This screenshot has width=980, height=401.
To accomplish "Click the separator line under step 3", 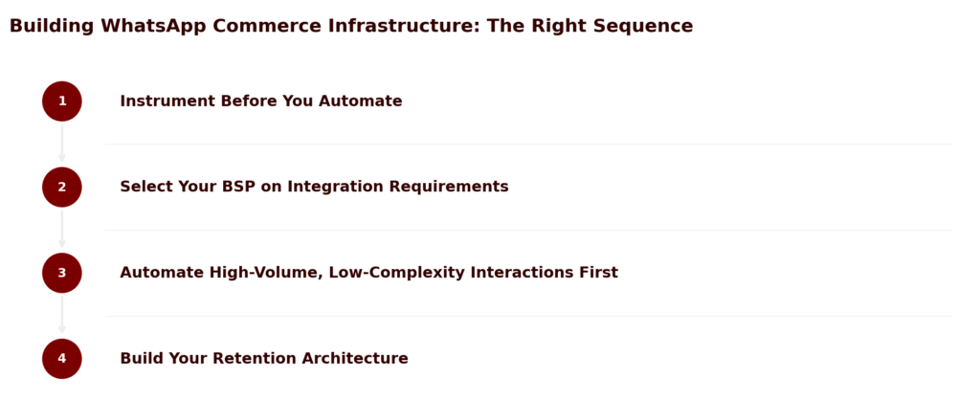I will coord(528,316).
